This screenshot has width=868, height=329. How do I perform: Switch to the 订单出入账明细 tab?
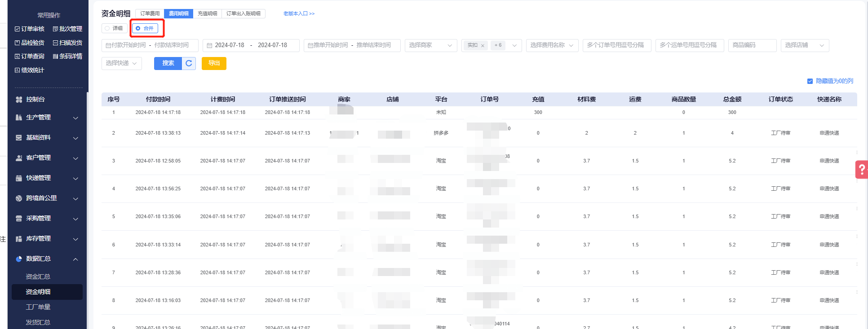(x=243, y=13)
